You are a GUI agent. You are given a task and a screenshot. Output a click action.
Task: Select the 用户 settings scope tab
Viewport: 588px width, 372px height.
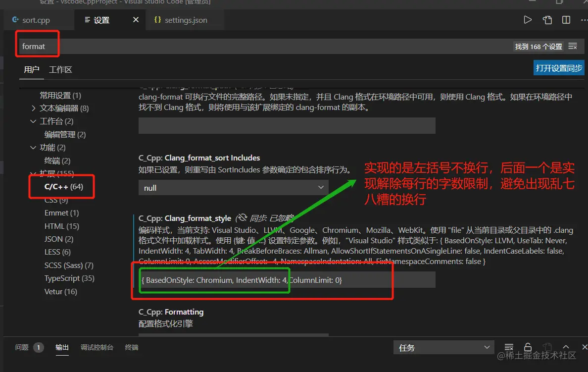point(32,69)
